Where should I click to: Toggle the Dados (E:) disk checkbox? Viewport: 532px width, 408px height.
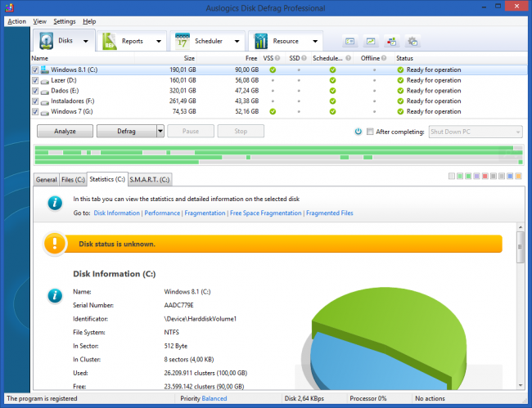pos(34,91)
